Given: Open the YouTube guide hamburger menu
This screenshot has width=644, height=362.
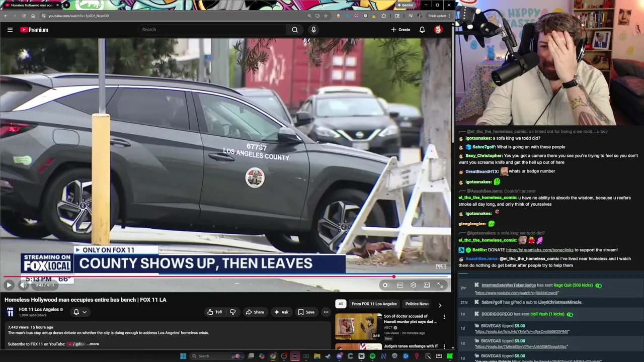Looking at the screenshot, I should click(x=10, y=30).
